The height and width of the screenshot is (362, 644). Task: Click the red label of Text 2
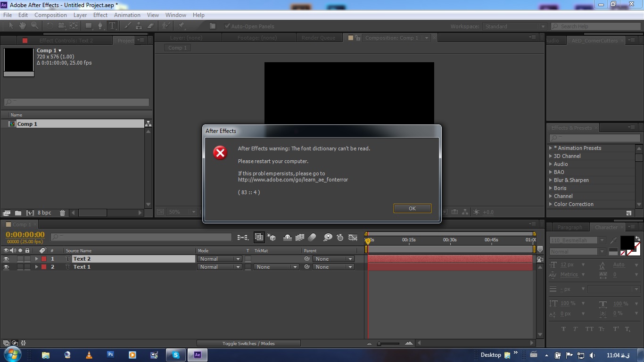(x=44, y=259)
